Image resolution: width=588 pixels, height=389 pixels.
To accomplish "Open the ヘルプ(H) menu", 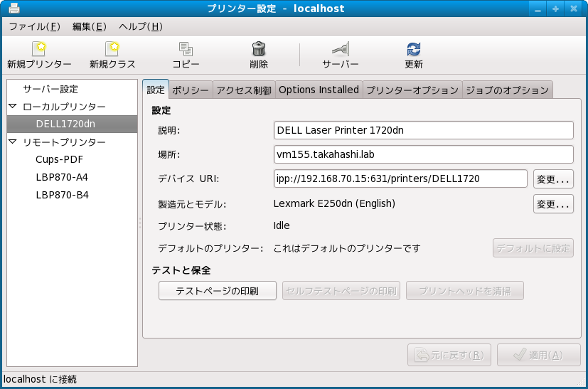I will tap(140, 27).
